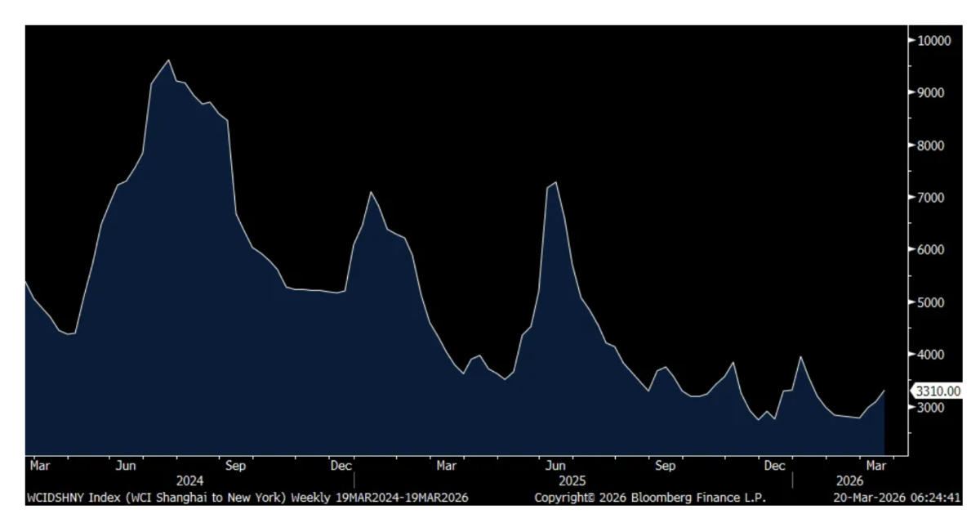
Task: Click the 3310.00 last-price tag
Action: 935,391
